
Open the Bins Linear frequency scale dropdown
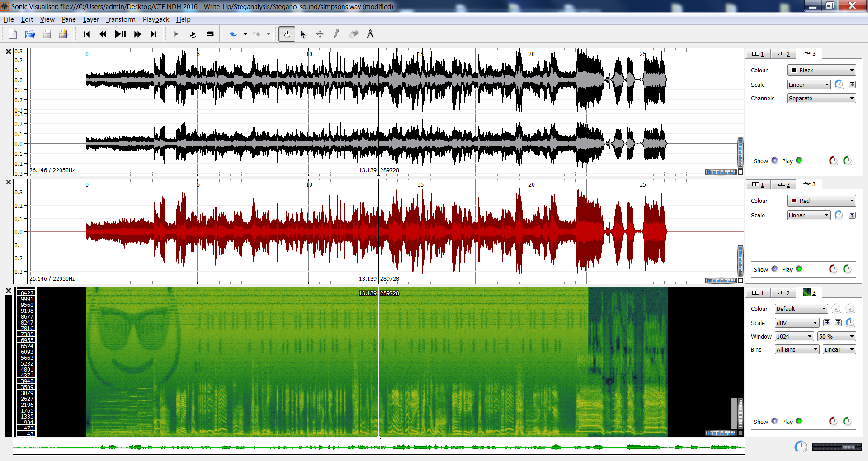[x=840, y=349]
